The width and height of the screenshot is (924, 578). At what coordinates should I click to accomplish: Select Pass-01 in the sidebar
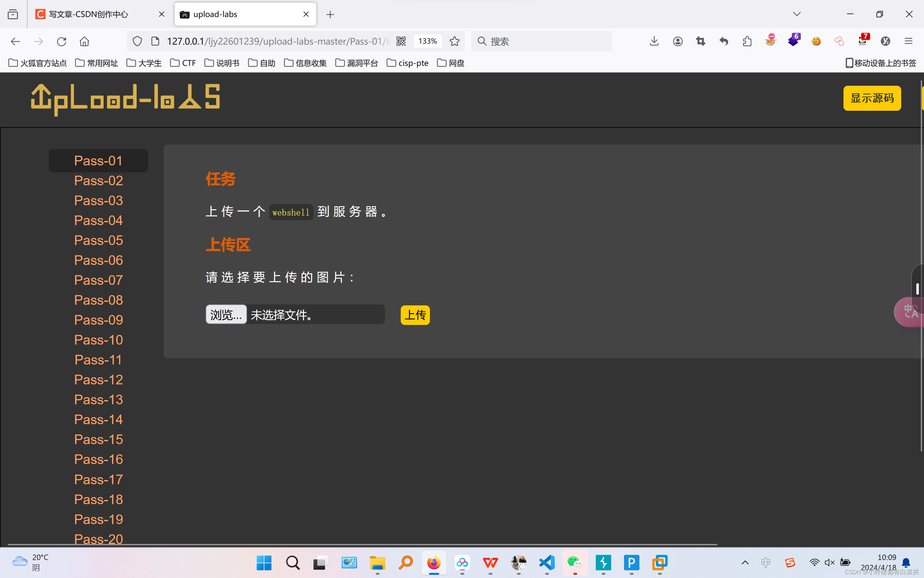pos(98,161)
